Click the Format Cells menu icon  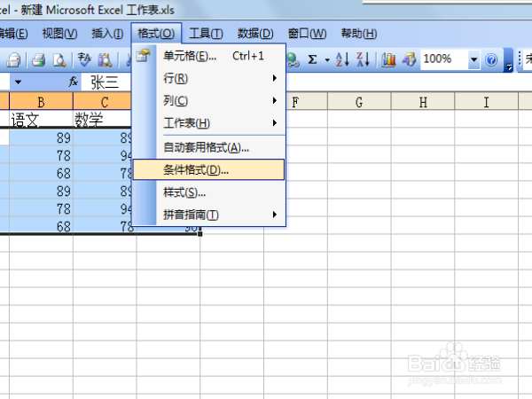click(x=143, y=56)
